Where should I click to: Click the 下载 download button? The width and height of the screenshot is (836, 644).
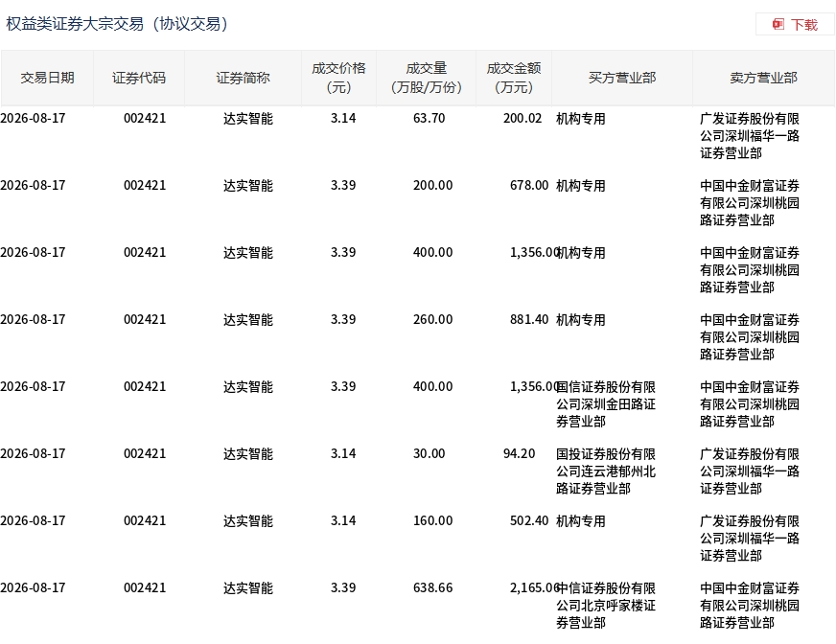tap(795, 25)
